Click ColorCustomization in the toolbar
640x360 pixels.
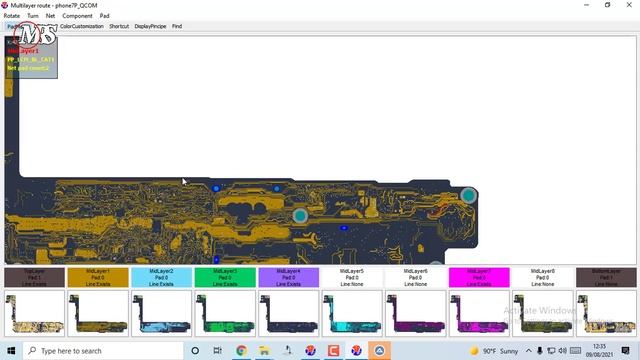[x=82, y=26]
